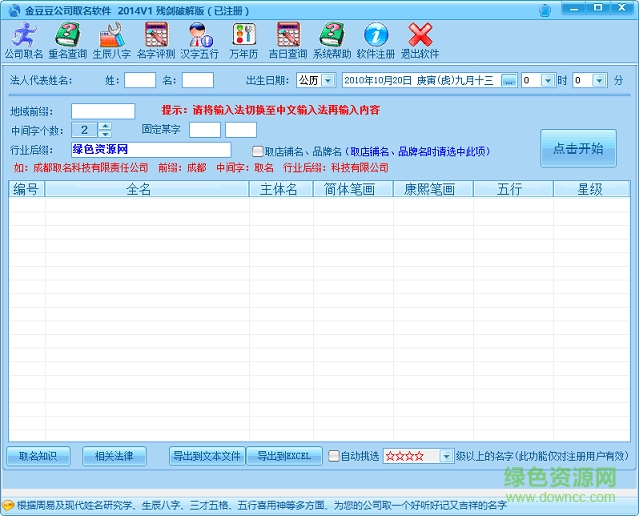Viewport: 639px width, 516px height.
Task: Open 名字评测 name evaluation
Action: [156, 40]
